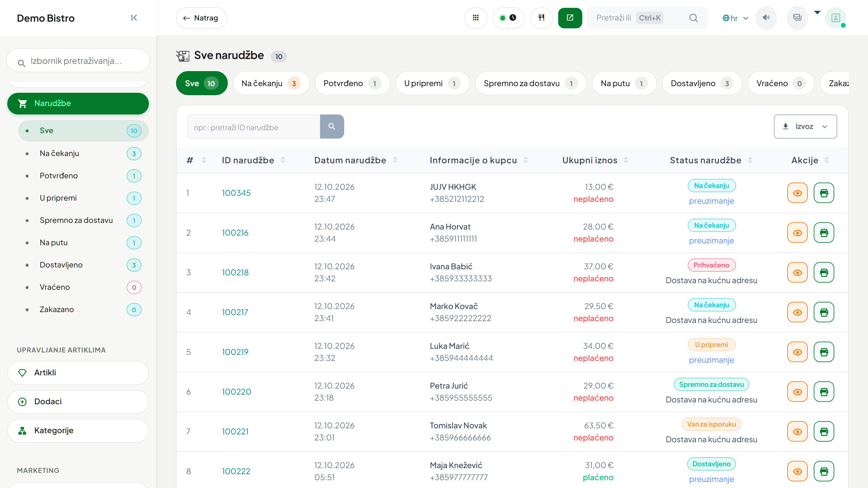868x488 pixels.
Task: Select the Potvrđeno tab
Action: click(352, 83)
